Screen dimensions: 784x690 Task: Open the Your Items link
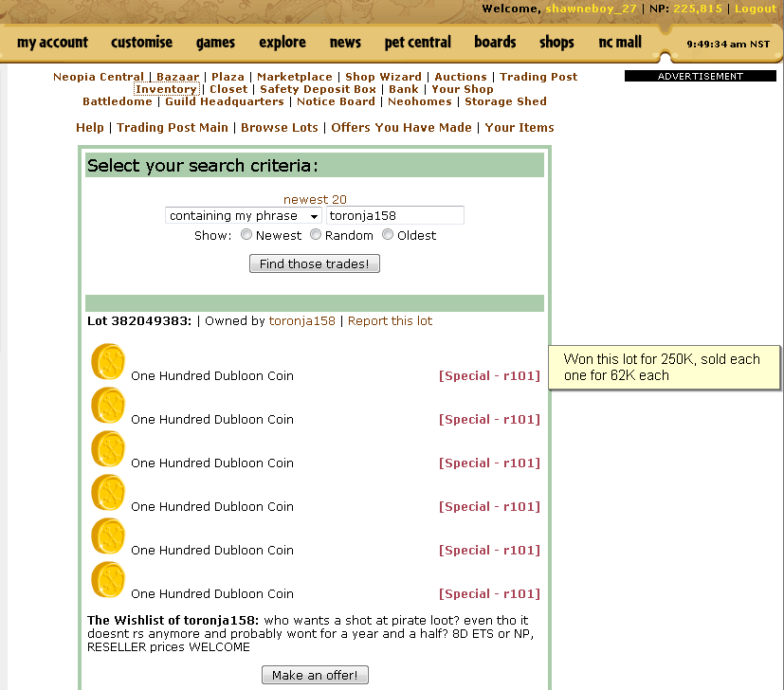520,128
